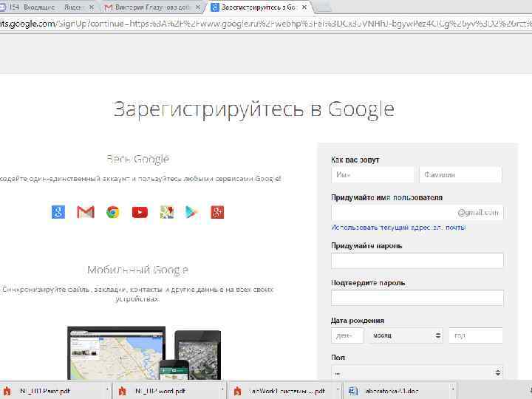Open the Пол gender dropdown
This screenshot has height=399, width=532.
pos(417,372)
